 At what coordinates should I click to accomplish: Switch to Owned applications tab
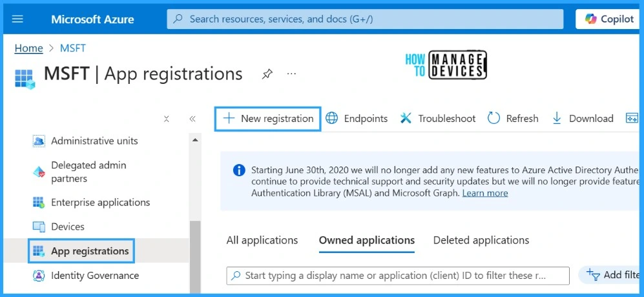pos(367,240)
